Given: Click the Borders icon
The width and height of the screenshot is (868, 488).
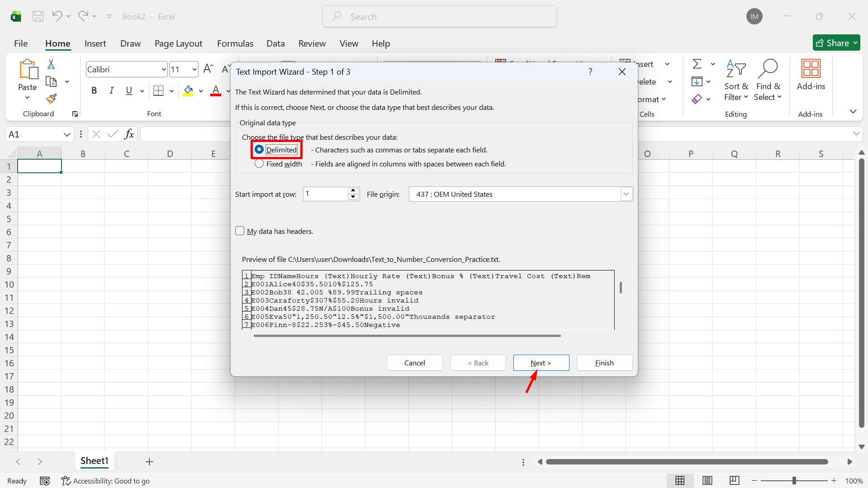Looking at the screenshot, I should [158, 90].
